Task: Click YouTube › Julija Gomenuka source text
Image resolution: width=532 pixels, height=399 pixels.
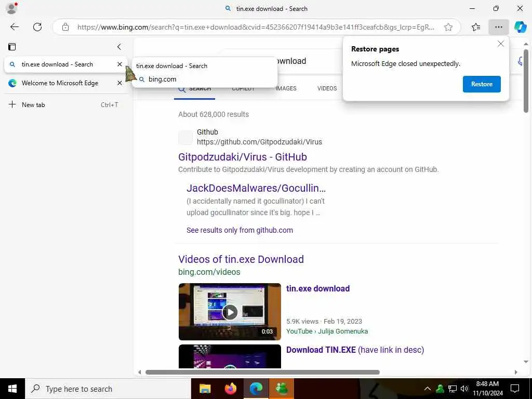Action: click(x=327, y=331)
